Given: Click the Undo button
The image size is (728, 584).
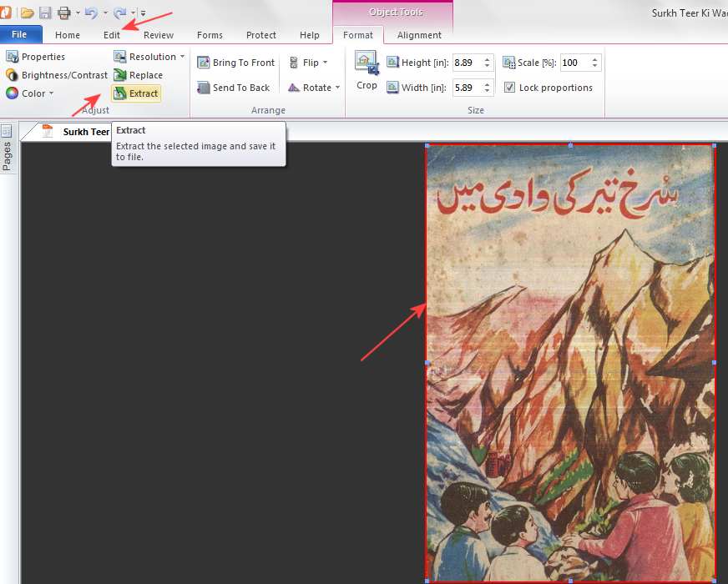Looking at the screenshot, I should 91,13.
